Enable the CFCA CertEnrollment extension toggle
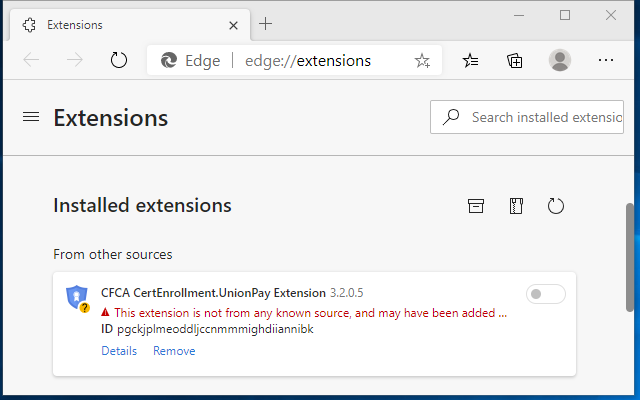Screen dimensions: 640x400 [x=545, y=294]
